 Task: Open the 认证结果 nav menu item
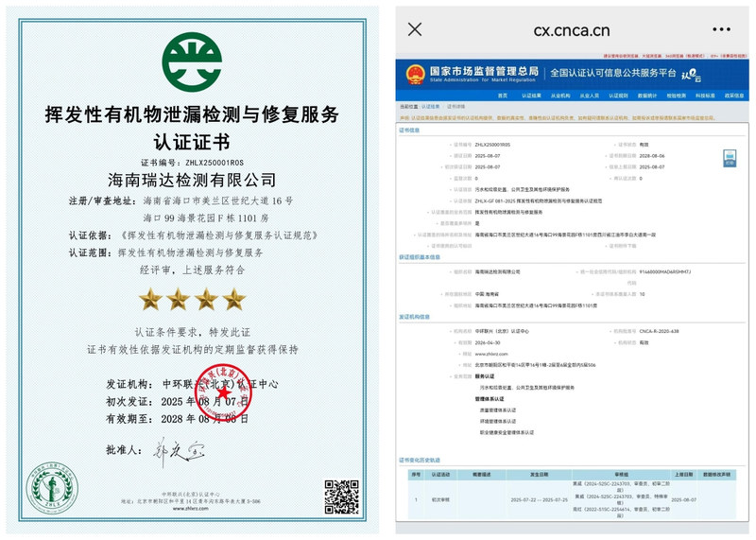coord(531,96)
